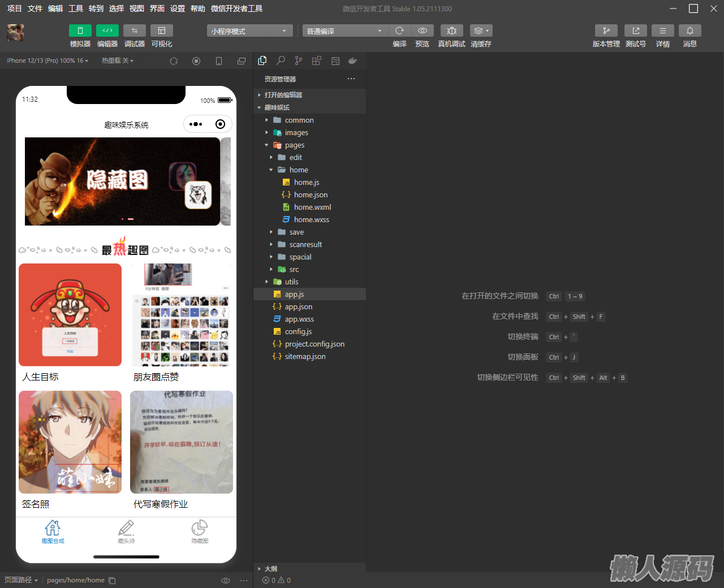Click the 人生目标 thumbnail in the simulator
Image resolution: width=724 pixels, height=588 pixels.
(x=70, y=315)
